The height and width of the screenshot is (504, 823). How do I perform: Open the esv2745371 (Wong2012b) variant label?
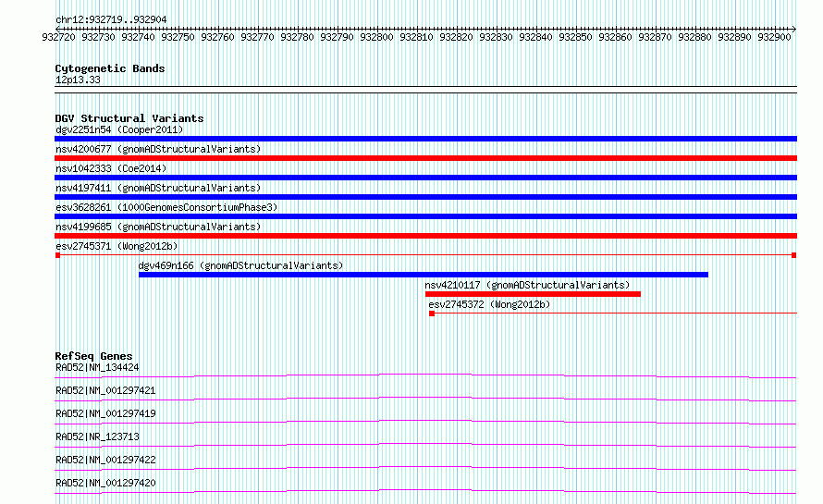tap(117, 246)
